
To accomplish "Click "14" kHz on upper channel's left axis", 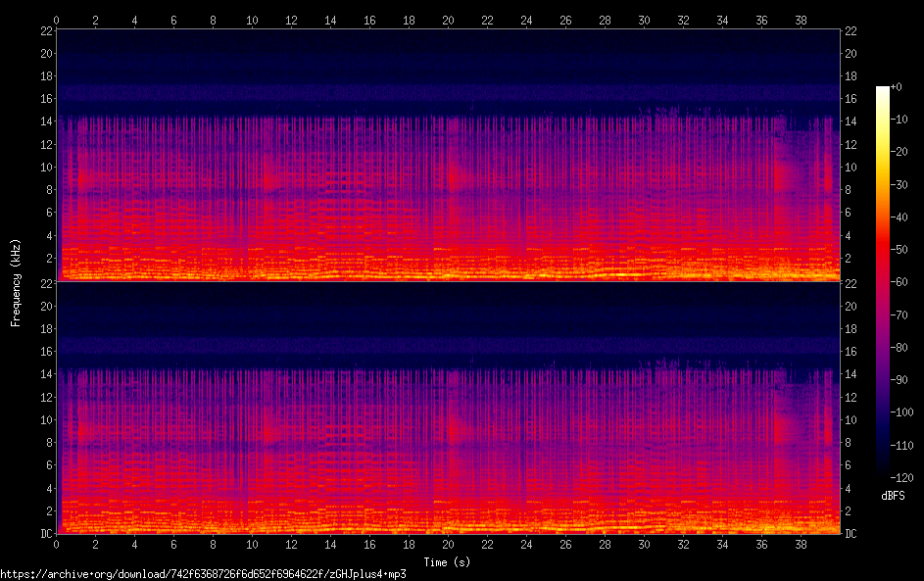I will 47,121.
